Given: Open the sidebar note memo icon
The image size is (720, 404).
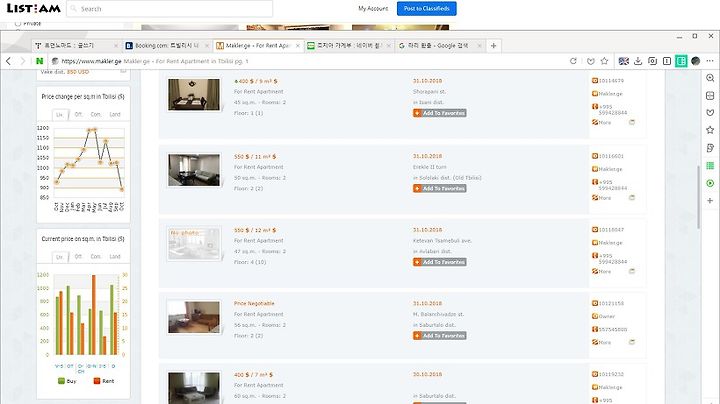Looking at the screenshot, I should pos(710,148).
